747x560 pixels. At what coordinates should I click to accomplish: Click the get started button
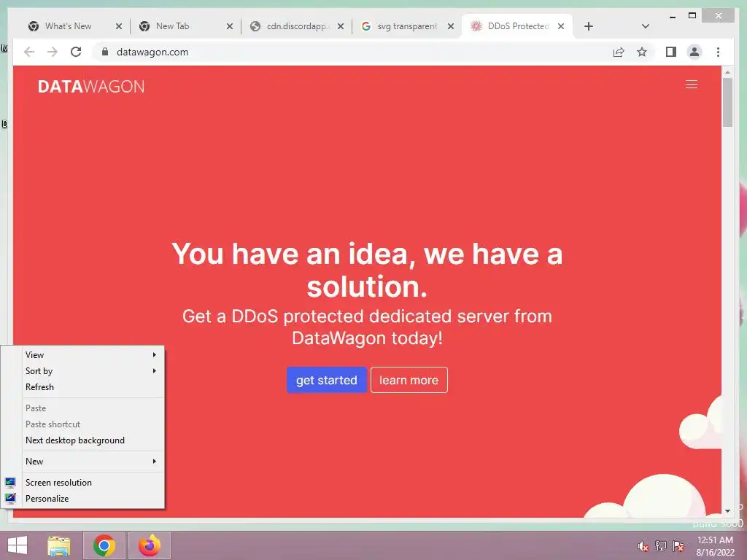coord(326,380)
